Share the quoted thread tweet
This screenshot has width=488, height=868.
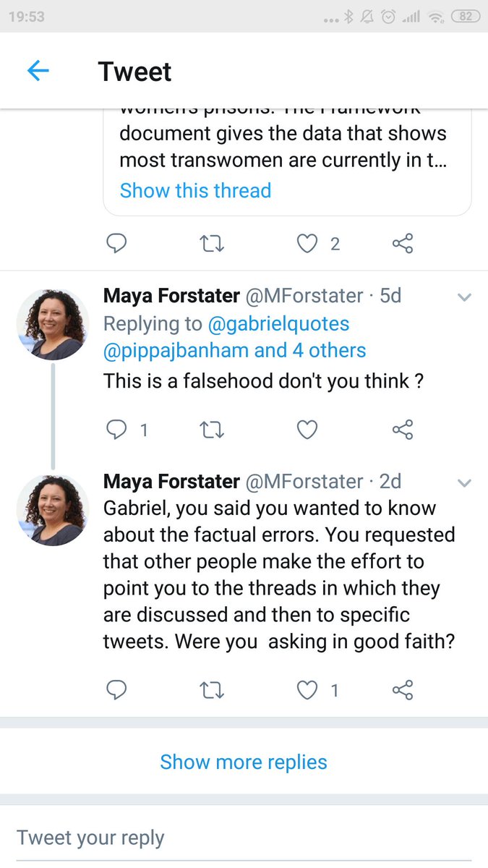403,244
